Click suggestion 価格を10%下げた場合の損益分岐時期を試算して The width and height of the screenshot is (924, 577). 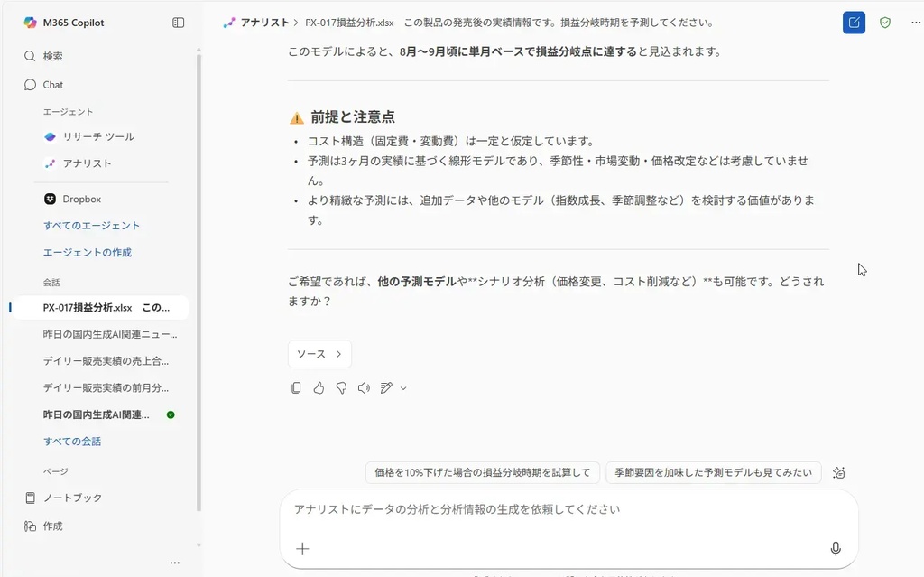483,472
